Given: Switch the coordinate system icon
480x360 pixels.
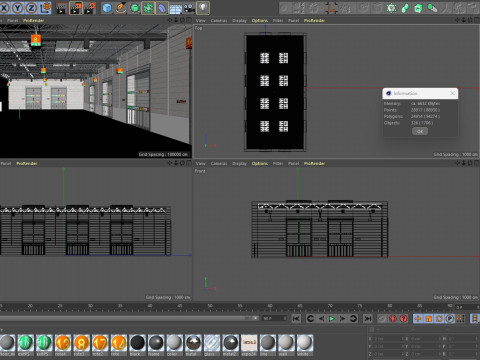Looking at the screenshot, I should pyautogui.click(x=45, y=8).
